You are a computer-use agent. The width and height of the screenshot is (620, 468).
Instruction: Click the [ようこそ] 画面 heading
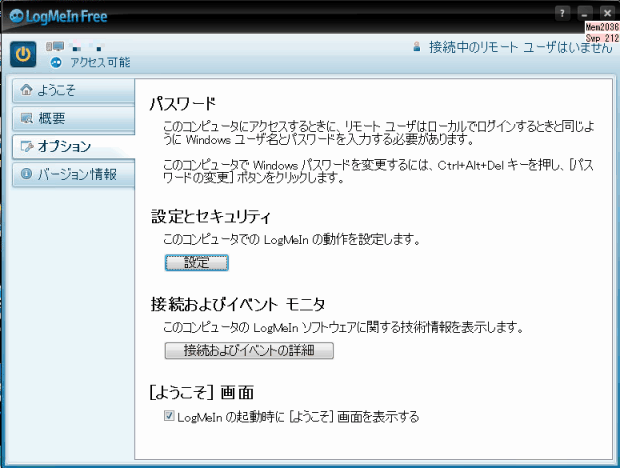pos(202,393)
